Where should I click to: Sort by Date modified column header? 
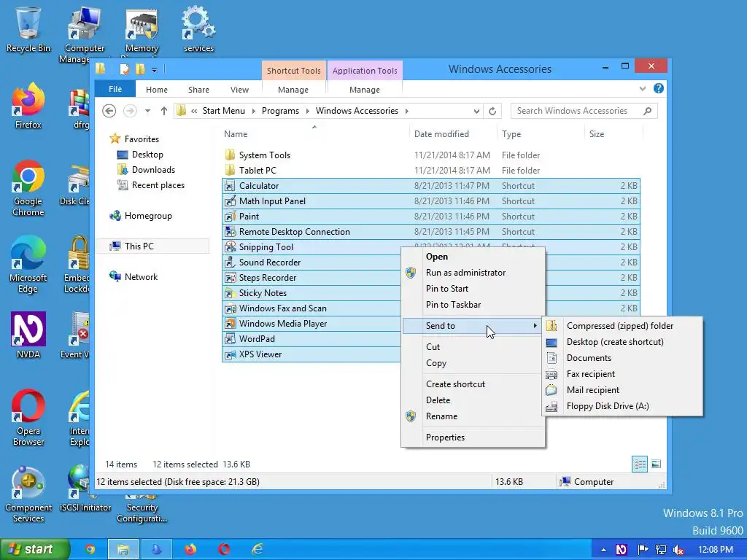tap(452, 134)
